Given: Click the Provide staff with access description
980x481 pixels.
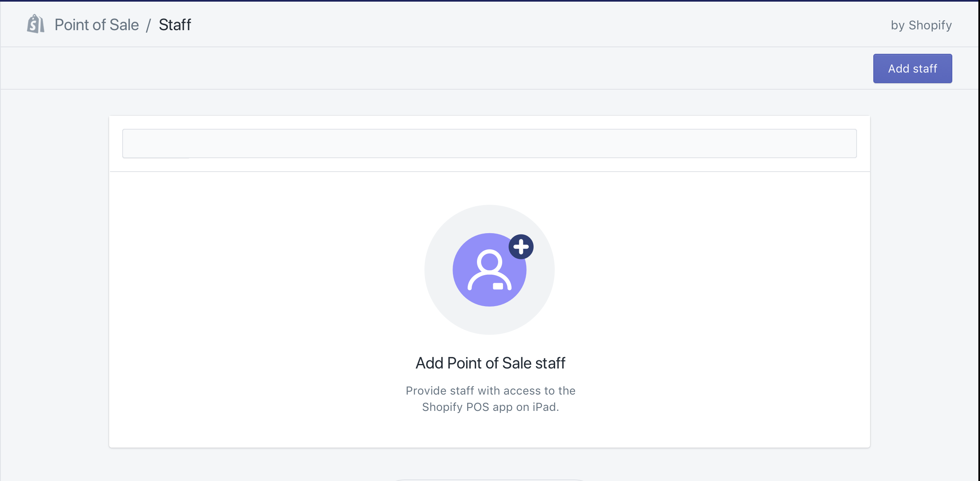Looking at the screenshot, I should [x=490, y=391].
